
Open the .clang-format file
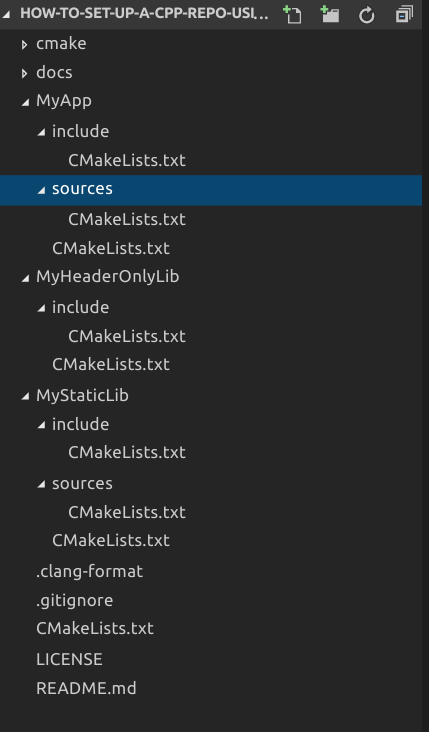tap(89, 571)
